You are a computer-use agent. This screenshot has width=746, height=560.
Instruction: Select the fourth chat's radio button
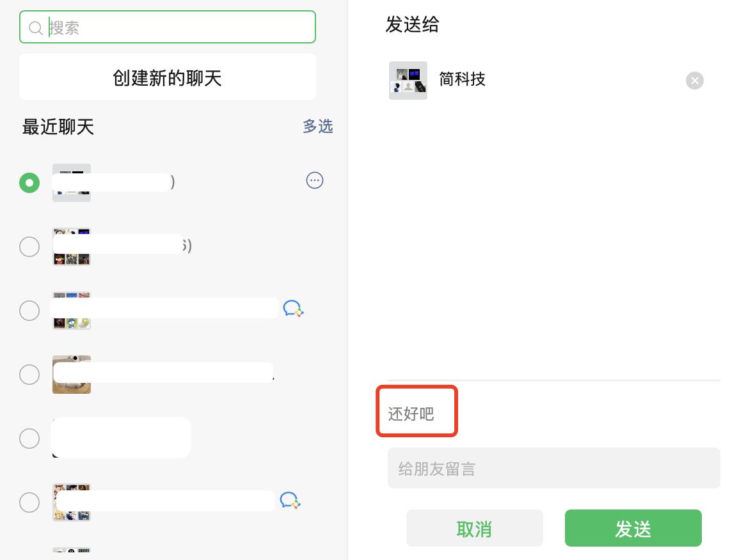(29, 375)
